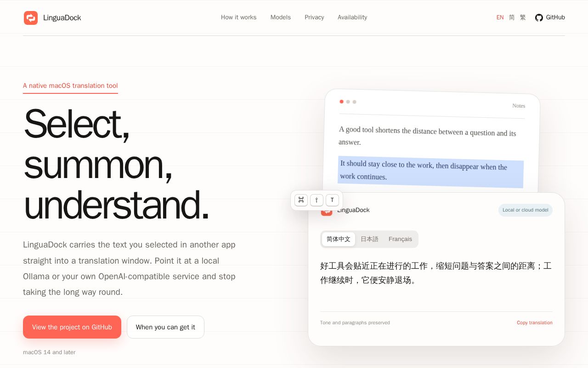Switch site language to EN
This screenshot has height=368, width=588.
pyautogui.click(x=500, y=17)
